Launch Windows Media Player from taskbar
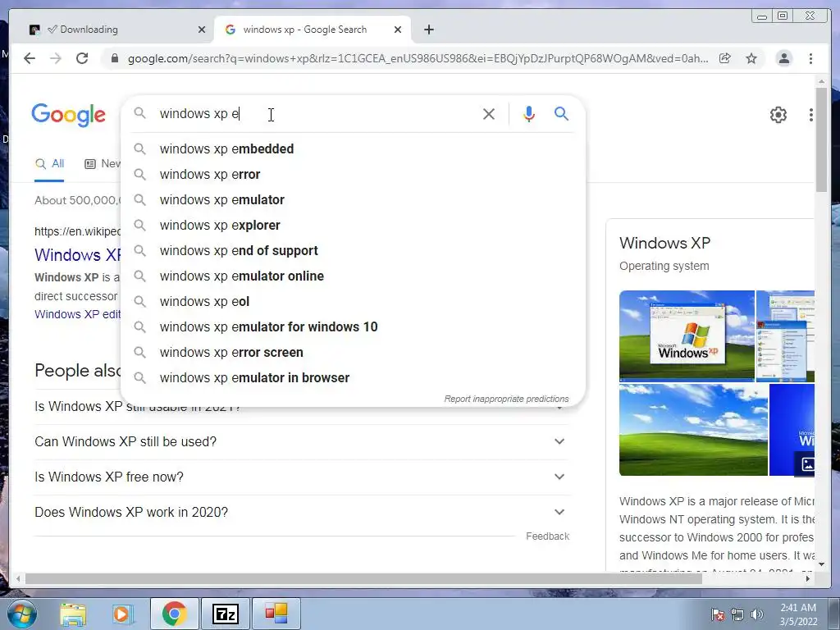Viewport: 840px width, 630px height. [x=122, y=614]
